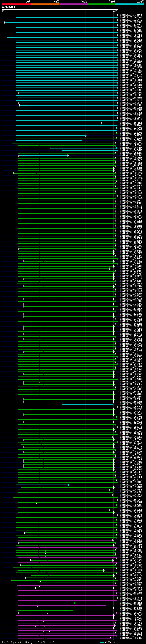Open hit UniRef100_P24000
Image resolution: width=146 pixels, height=644 pixels.
click(x=131, y=377)
